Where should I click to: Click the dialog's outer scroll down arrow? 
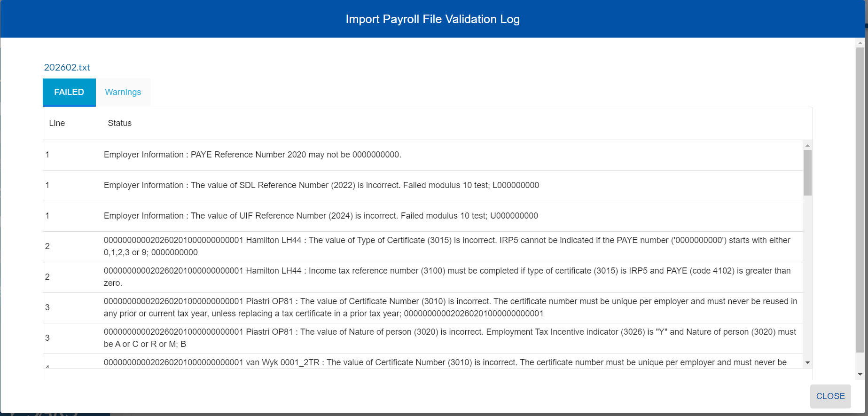coord(860,375)
